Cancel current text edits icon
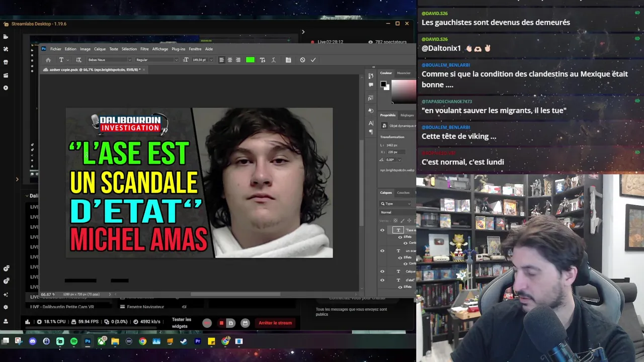The width and height of the screenshot is (644, 362). pos(302,60)
